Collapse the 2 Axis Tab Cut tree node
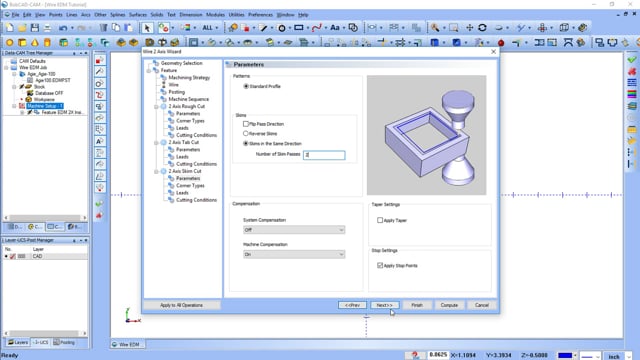Viewport: 640px width, 360px height. click(156, 142)
